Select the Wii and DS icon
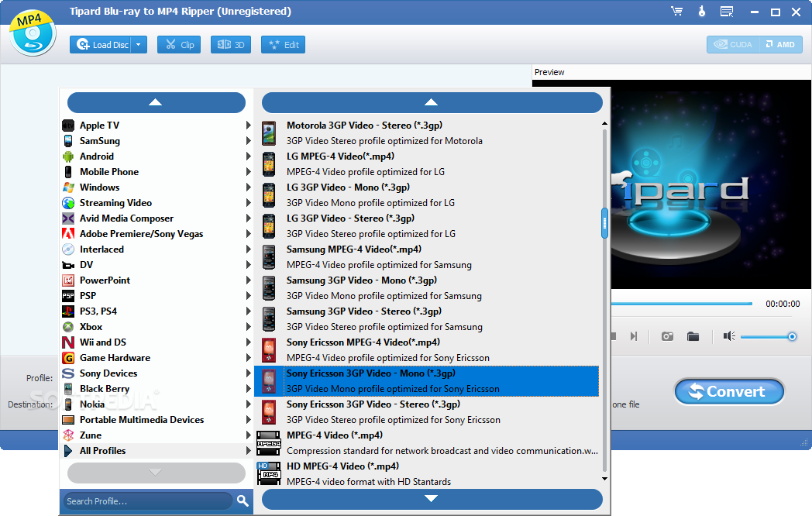 [x=68, y=342]
